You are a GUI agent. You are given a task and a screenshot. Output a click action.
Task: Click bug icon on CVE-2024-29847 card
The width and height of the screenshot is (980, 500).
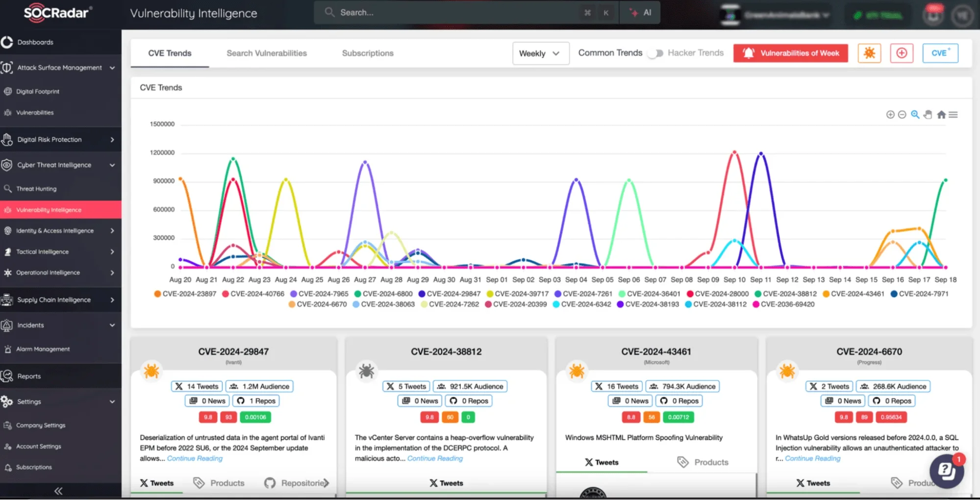coord(151,371)
